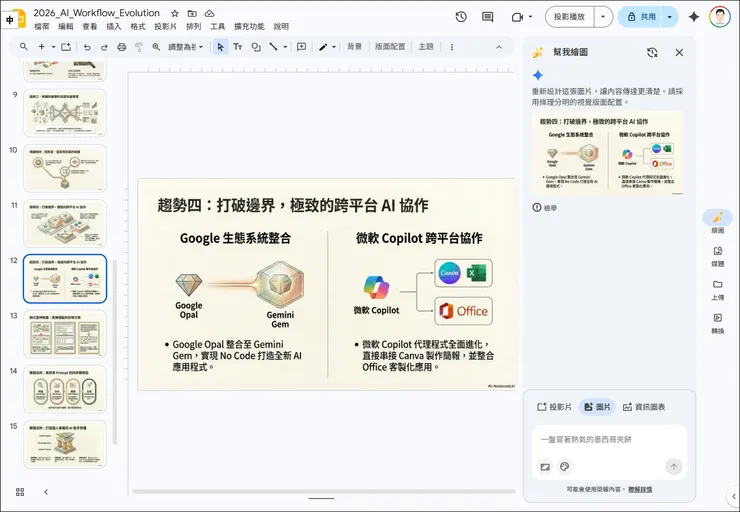Select slide 13 thumbnail

tap(65, 334)
